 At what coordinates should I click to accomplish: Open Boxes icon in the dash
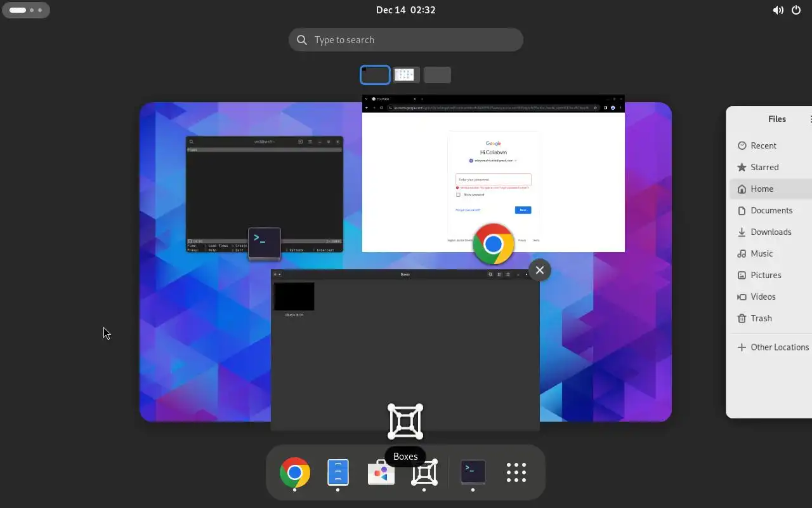(424, 472)
